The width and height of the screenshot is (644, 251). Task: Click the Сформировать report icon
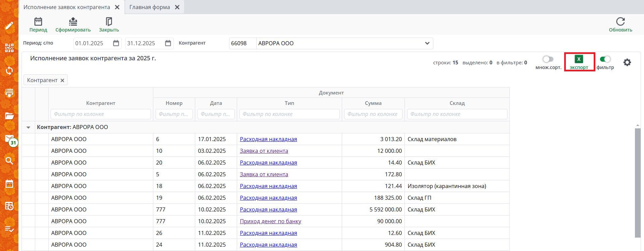(73, 22)
